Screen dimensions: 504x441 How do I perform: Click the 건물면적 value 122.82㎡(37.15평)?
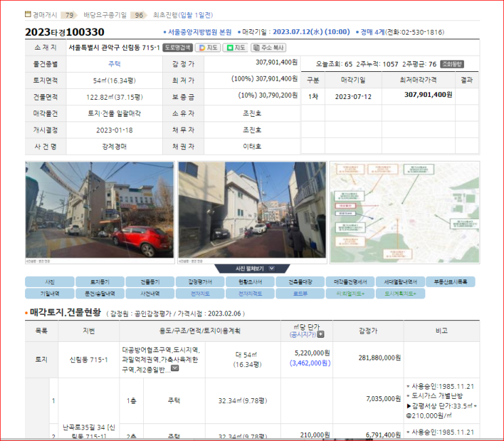pos(115,97)
